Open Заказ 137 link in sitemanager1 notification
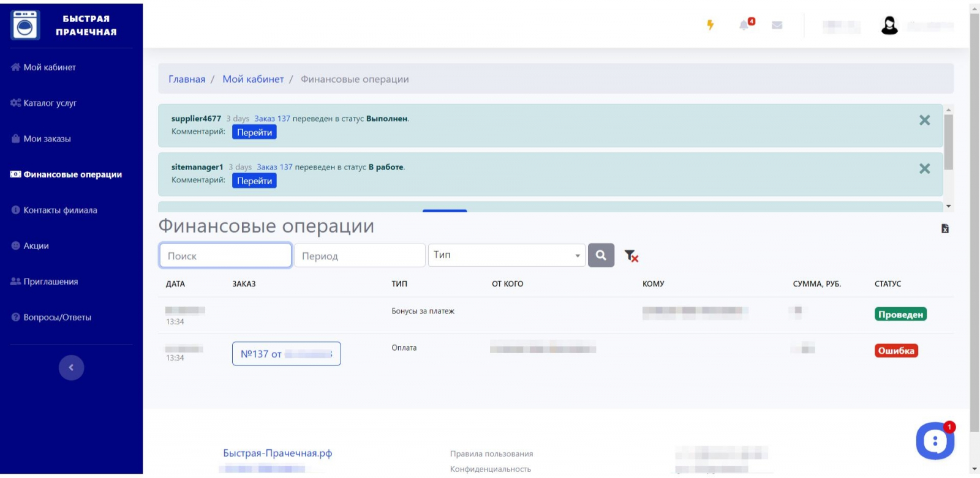This screenshot has height=478, width=980. (x=274, y=167)
